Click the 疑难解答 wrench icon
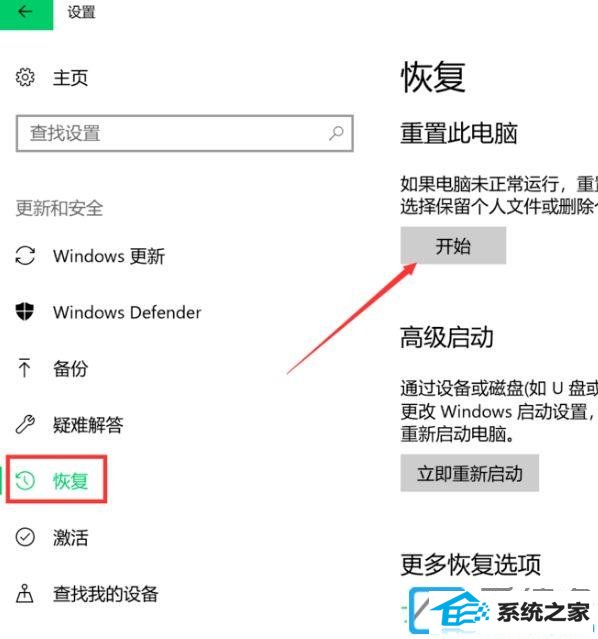This screenshot has width=598, height=639. 25,424
